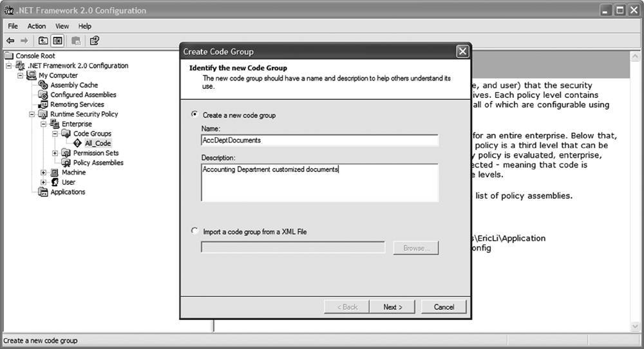
Task: Open the View menu
Action: (62, 26)
